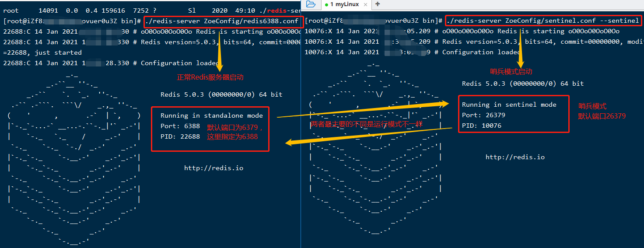Click the '=22688, just started' line
644x248 pixels.
(x=42, y=52)
